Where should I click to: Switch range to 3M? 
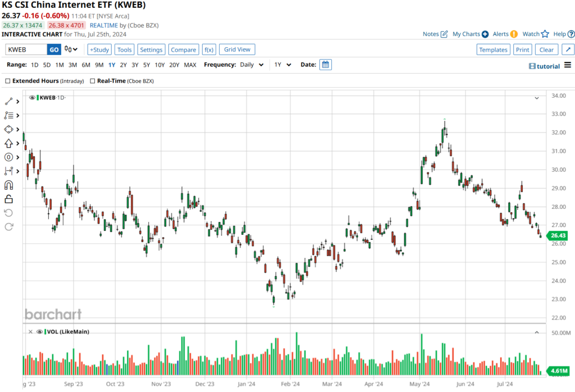pyautogui.click(x=72, y=65)
